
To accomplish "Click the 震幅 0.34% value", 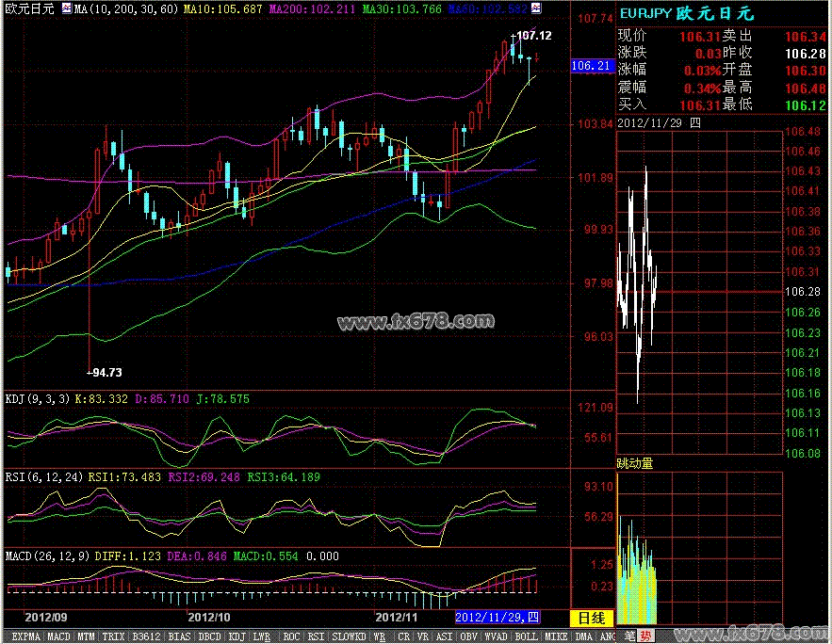I will pyautogui.click(x=702, y=88).
